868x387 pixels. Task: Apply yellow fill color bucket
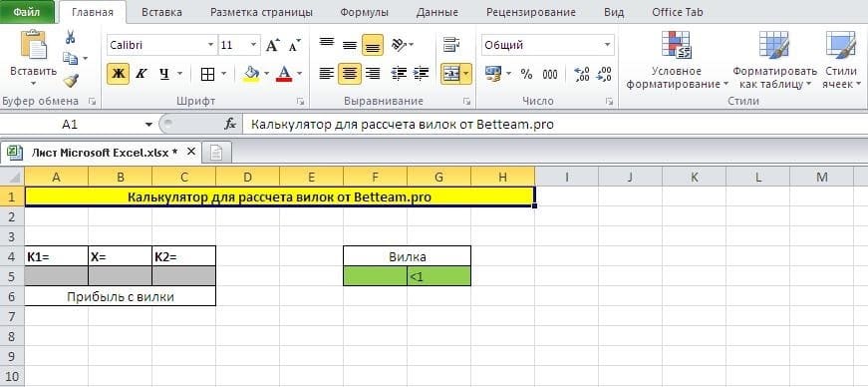tap(252, 74)
